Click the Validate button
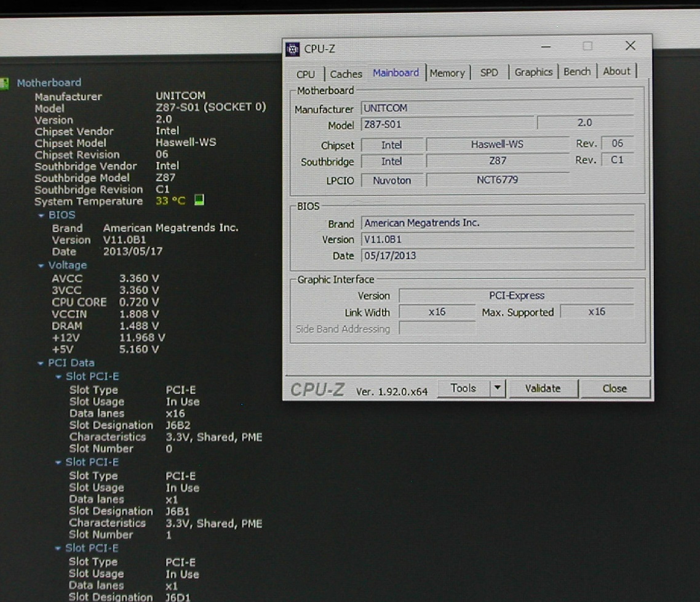Viewport: 700px width, 602px height. pyautogui.click(x=543, y=388)
